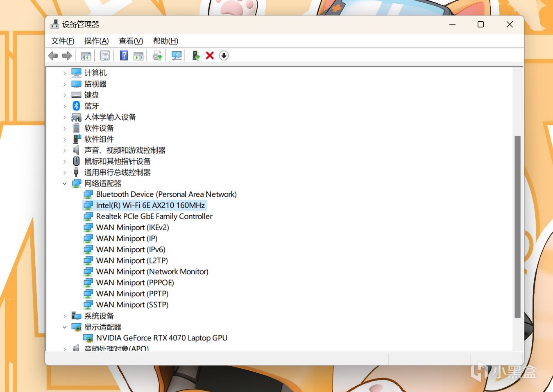Select the 声音、视频和游戏控制器 speaker icon
This screenshot has height=392, width=553.
[x=76, y=150]
